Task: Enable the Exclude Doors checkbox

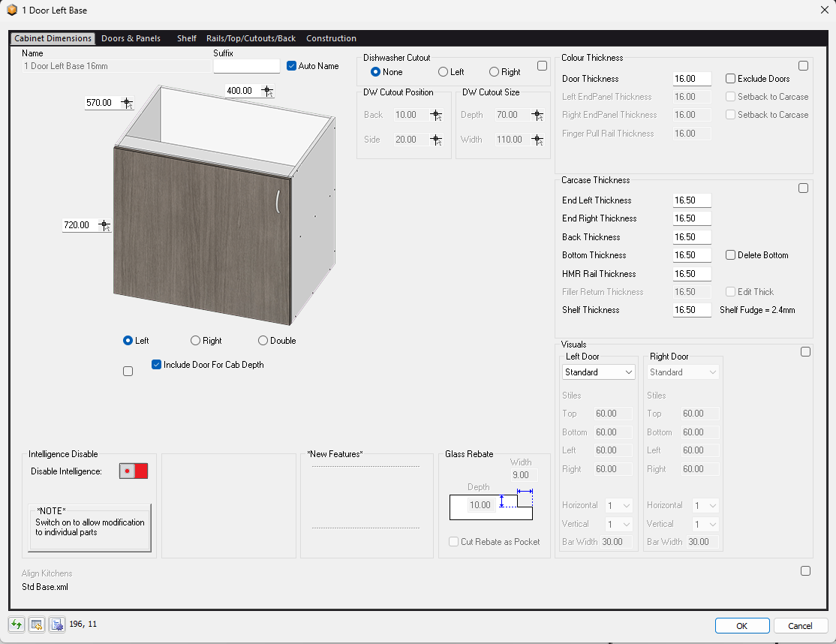Action: [730, 79]
